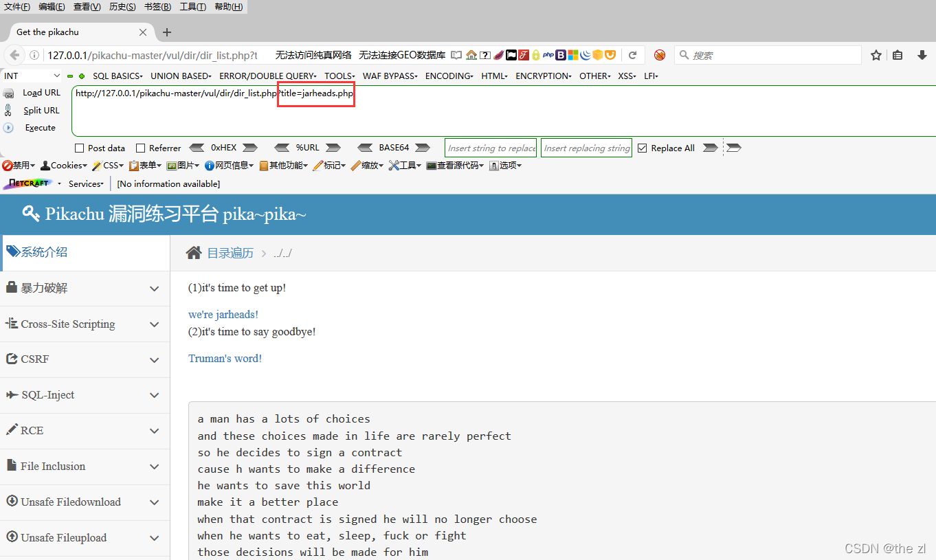Click the home icon in breadcrumb
The width and height of the screenshot is (936, 560).
pos(194,253)
